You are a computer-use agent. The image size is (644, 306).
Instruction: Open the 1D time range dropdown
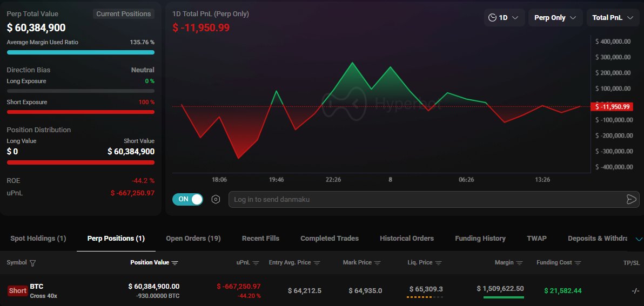[505, 18]
